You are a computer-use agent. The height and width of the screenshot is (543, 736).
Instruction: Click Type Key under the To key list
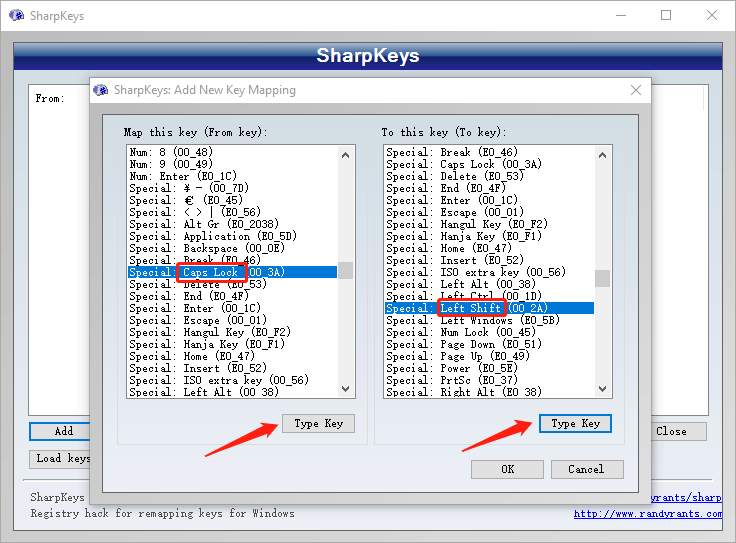[x=575, y=423]
